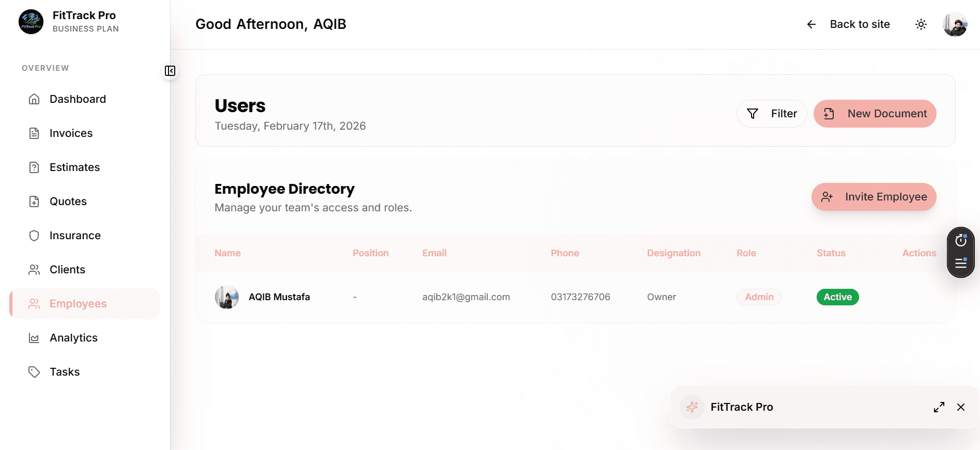Click the user-plus icon in Invite Employee
980x450 pixels.
(827, 197)
